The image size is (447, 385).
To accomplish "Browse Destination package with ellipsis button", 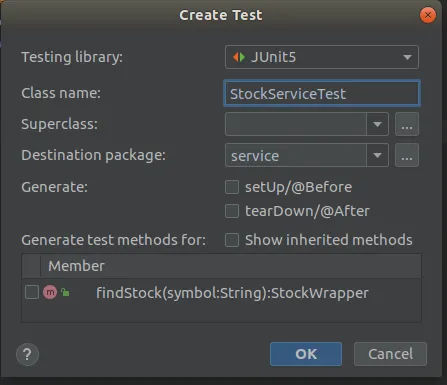I will [407, 155].
